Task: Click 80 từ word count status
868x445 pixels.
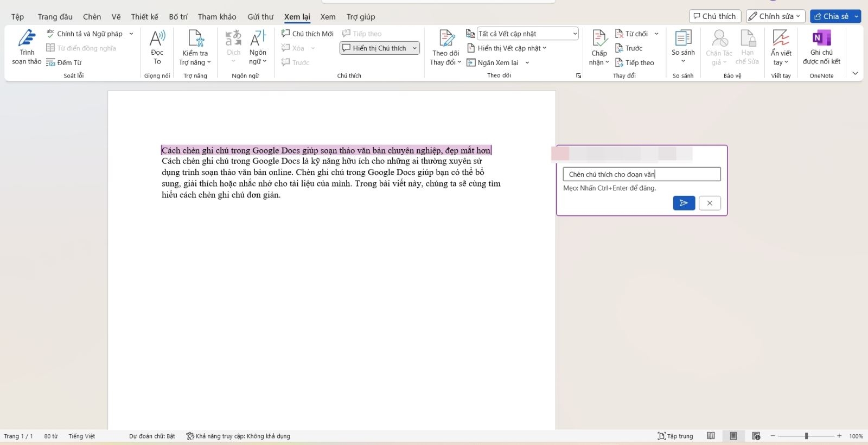Action: 51,436
